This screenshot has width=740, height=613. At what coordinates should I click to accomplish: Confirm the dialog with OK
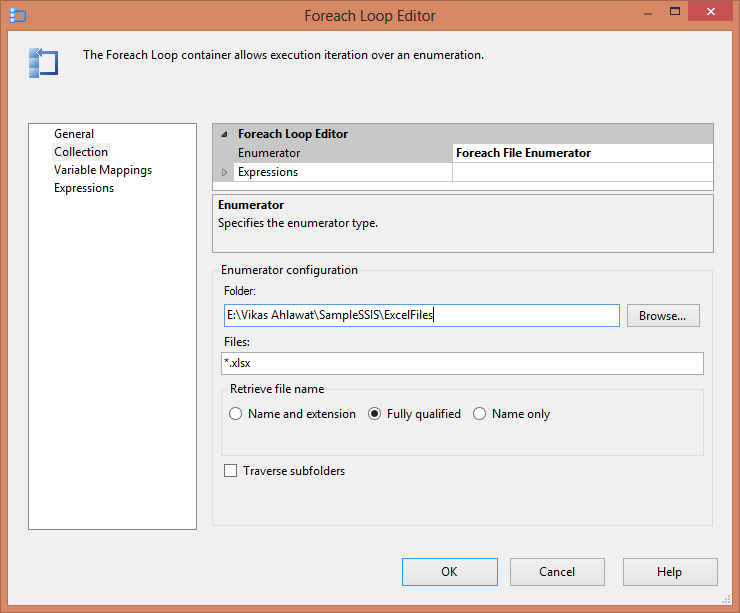[x=449, y=572]
